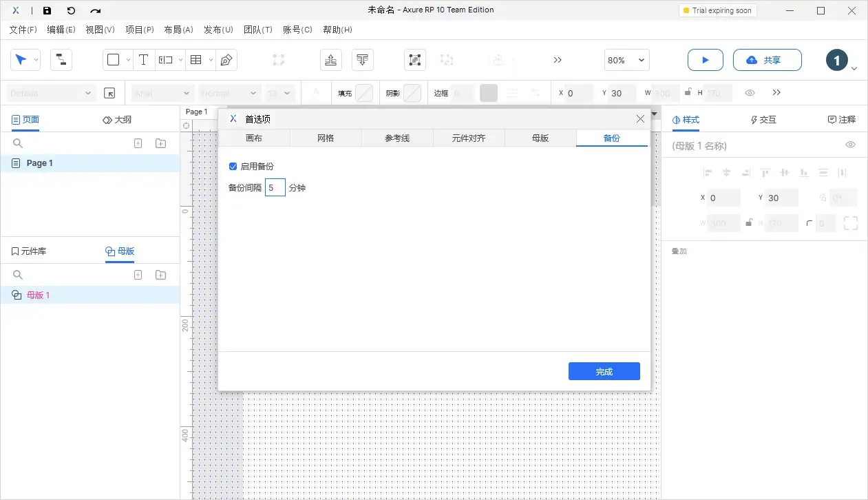Viewport: 868px width, 500px height.
Task: Open the 80% zoom dropdown
Action: (x=626, y=60)
